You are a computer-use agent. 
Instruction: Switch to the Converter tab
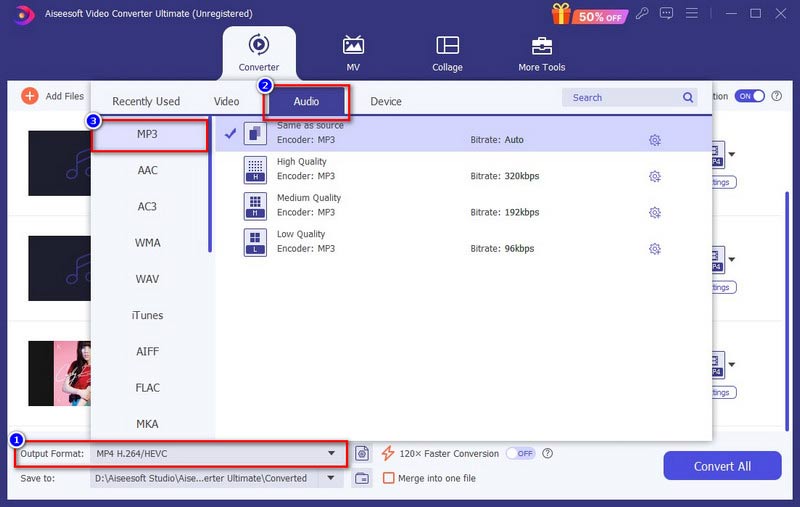(259, 53)
